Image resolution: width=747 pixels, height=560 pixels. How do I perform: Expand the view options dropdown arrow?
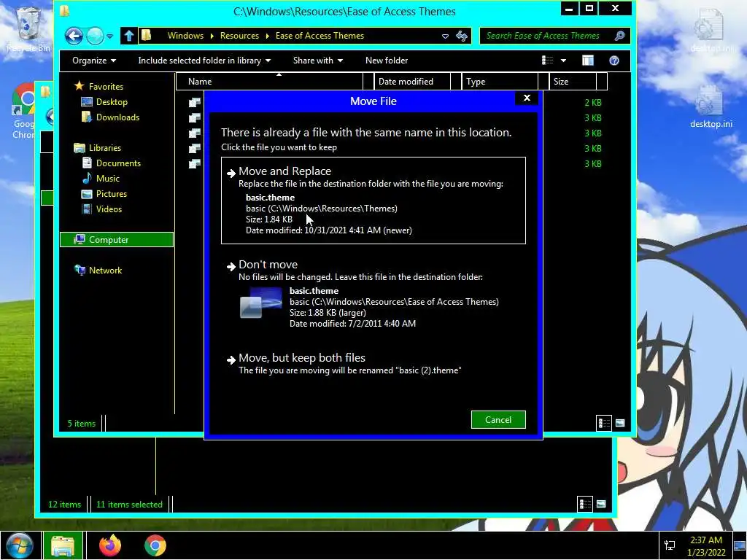pos(564,61)
